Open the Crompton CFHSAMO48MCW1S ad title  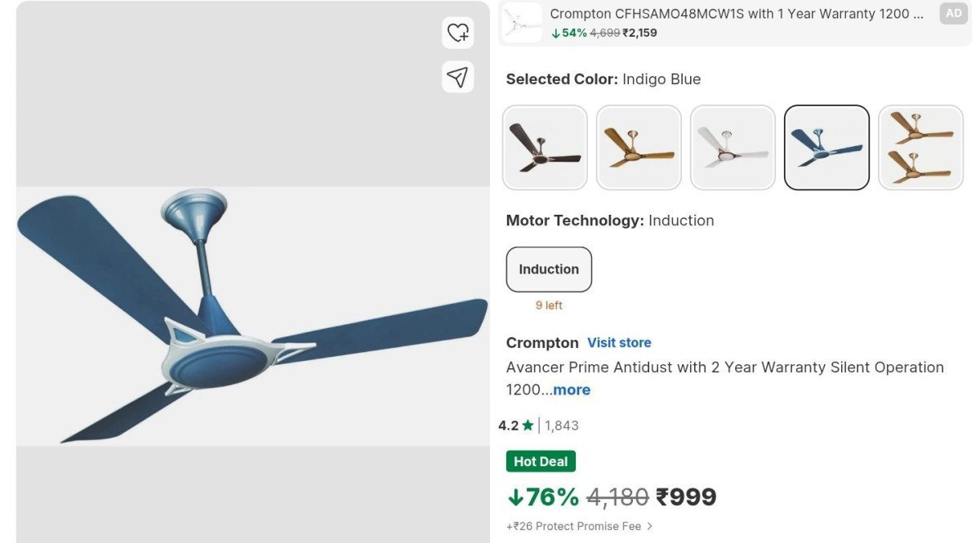(x=737, y=14)
